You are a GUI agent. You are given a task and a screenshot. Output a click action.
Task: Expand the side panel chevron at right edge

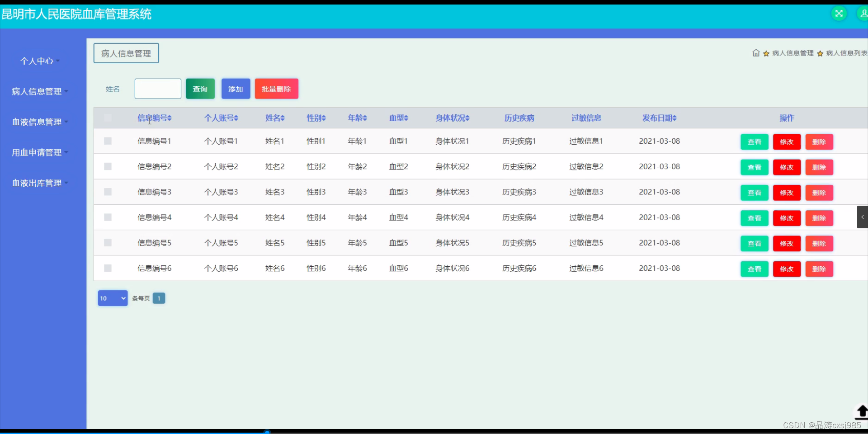(x=863, y=217)
